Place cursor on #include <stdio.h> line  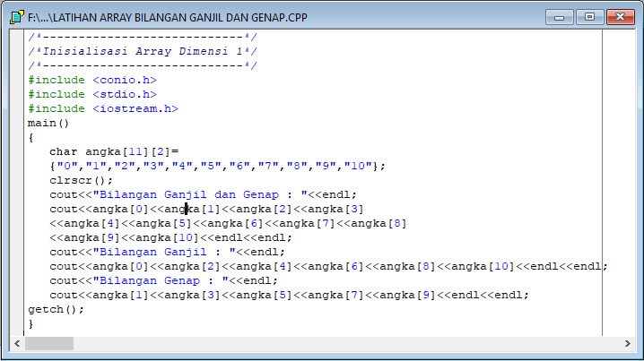(x=92, y=94)
